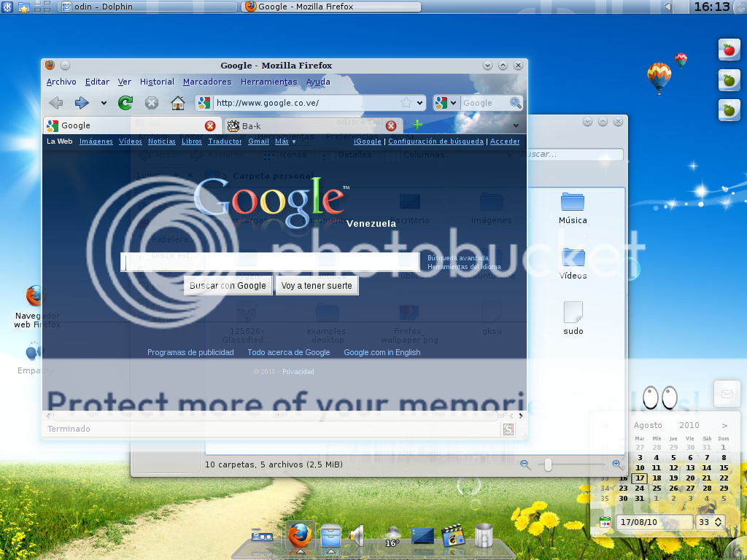Image resolution: width=747 pixels, height=560 pixels.
Task: Click the zoom-in magnifier in Dolphin
Action: [617, 464]
